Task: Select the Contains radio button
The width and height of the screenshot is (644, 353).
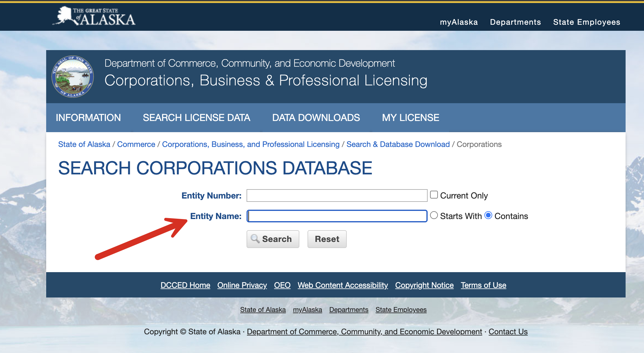Action: pyautogui.click(x=488, y=215)
